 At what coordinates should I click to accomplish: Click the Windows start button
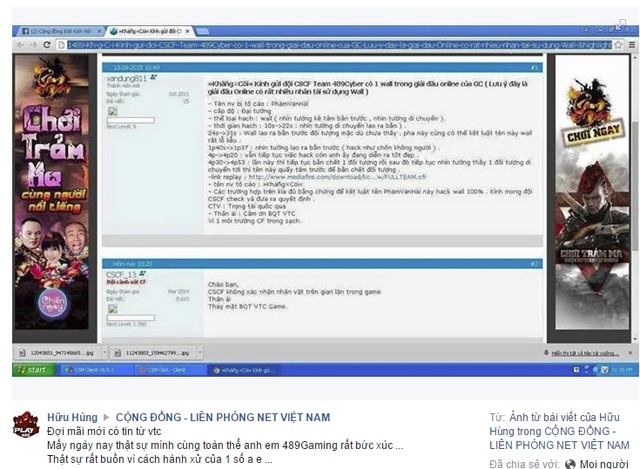(x=33, y=370)
